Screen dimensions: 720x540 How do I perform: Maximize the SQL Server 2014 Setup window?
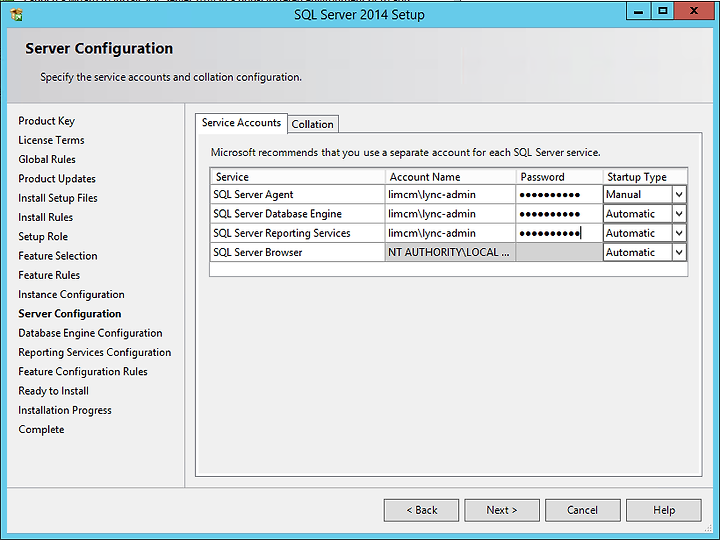pos(662,11)
